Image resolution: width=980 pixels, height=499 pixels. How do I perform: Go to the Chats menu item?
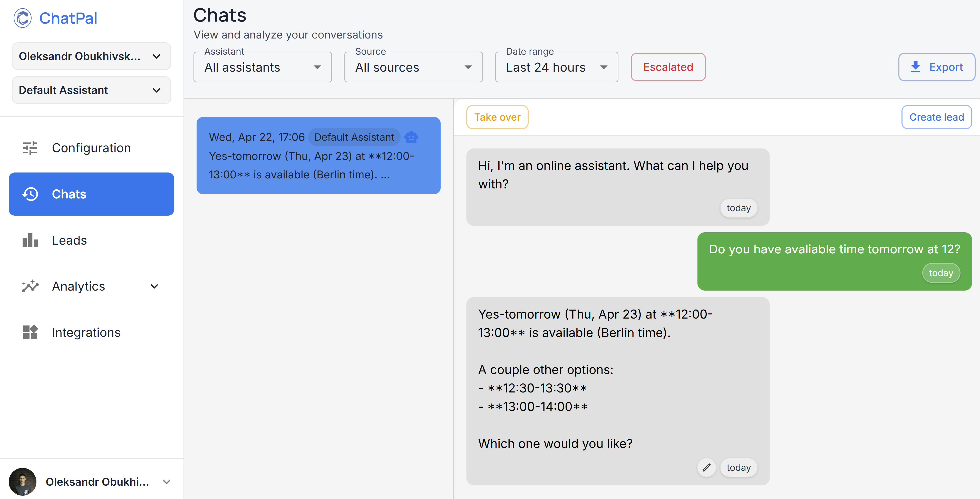click(91, 194)
